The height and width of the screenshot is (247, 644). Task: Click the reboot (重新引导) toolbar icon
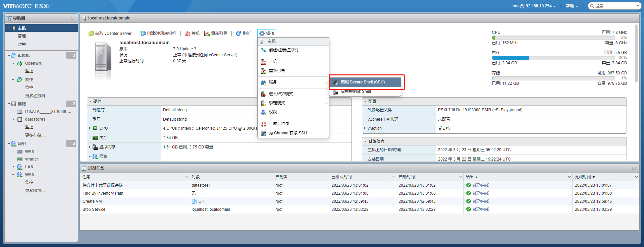pyautogui.click(x=207, y=34)
